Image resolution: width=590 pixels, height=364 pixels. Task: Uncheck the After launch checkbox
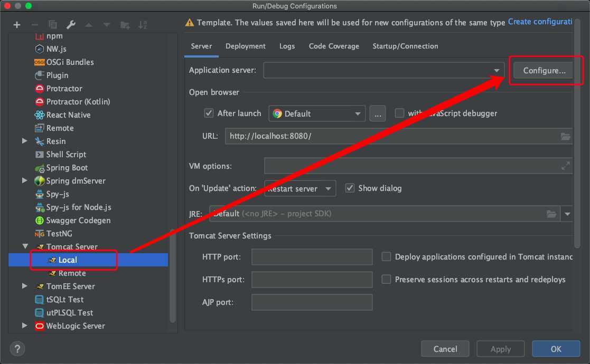point(209,113)
